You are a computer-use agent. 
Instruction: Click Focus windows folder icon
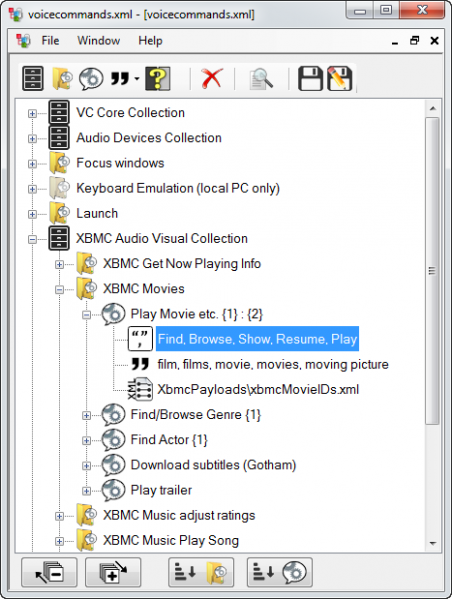(60, 162)
